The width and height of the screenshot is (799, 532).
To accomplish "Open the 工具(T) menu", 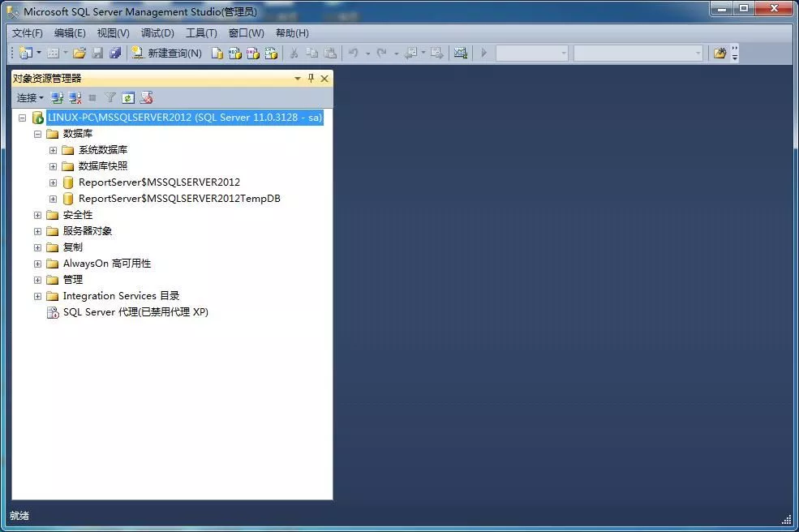I will (x=201, y=33).
